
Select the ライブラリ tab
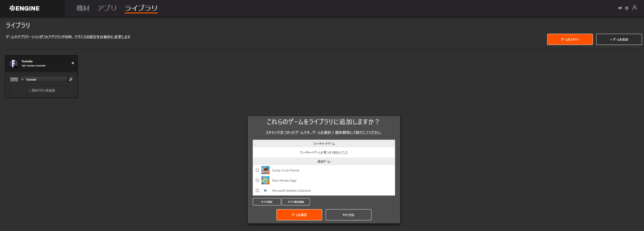(x=141, y=8)
